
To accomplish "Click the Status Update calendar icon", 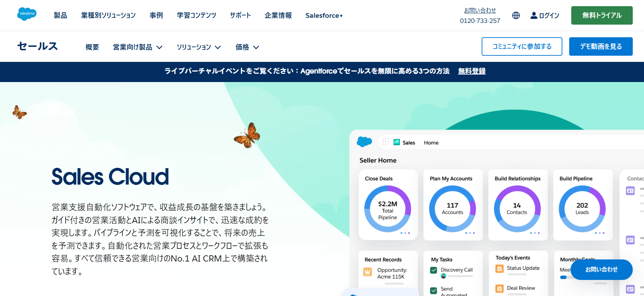I will (499, 269).
